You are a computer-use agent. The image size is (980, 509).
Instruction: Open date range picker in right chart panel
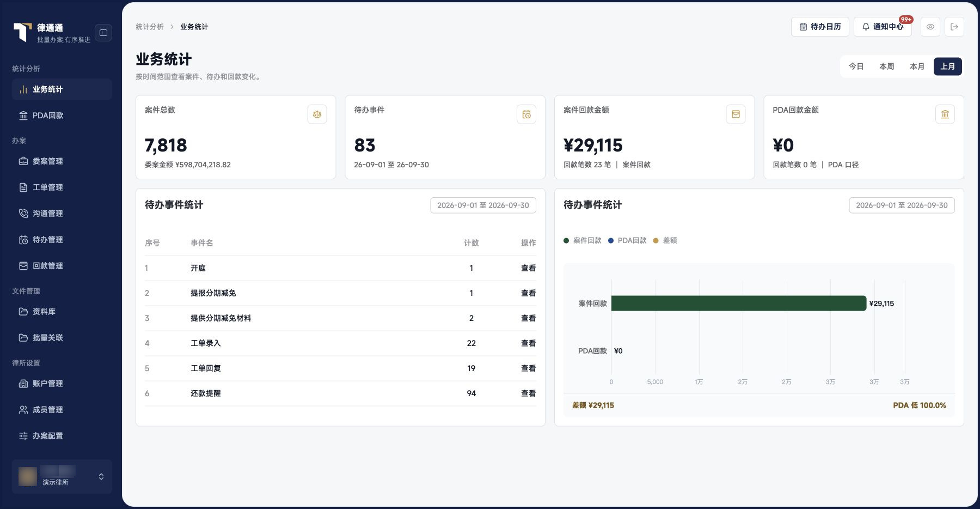(x=902, y=205)
